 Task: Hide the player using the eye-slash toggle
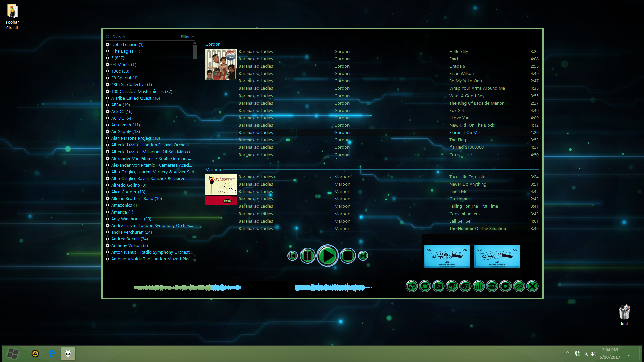[519, 286]
